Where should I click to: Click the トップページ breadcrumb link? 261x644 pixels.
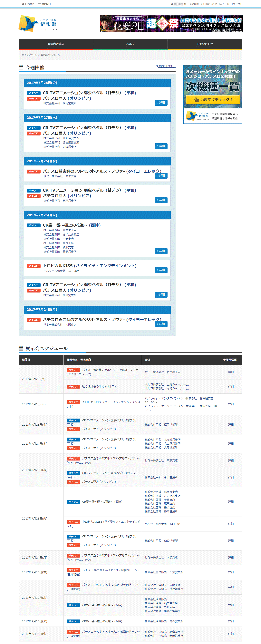click(31, 55)
